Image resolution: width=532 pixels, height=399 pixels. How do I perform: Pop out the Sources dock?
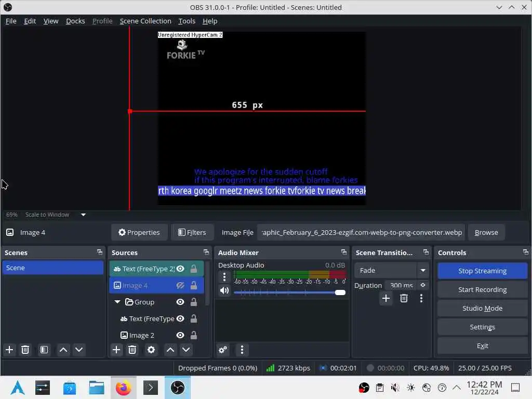click(x=206, y=252)
